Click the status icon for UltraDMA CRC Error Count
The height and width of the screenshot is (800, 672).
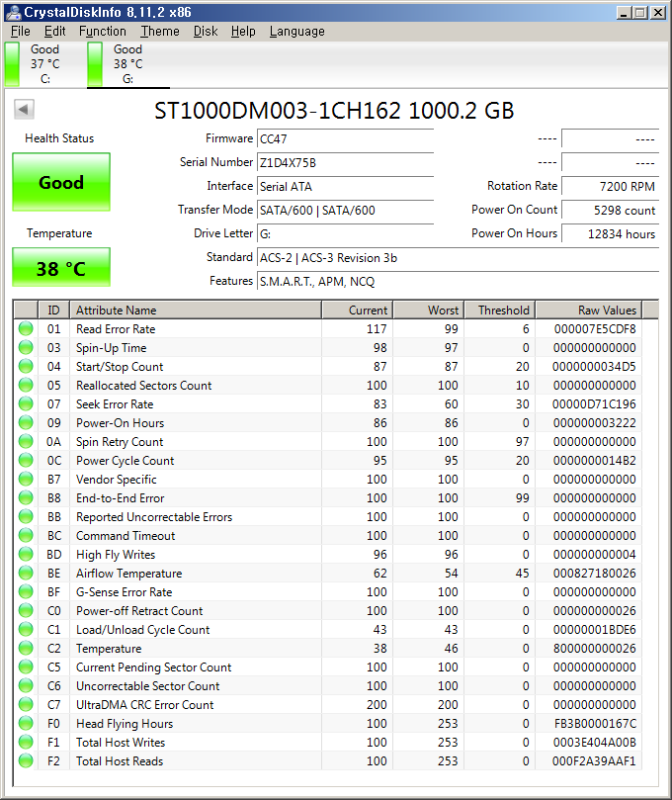point(26,705)
